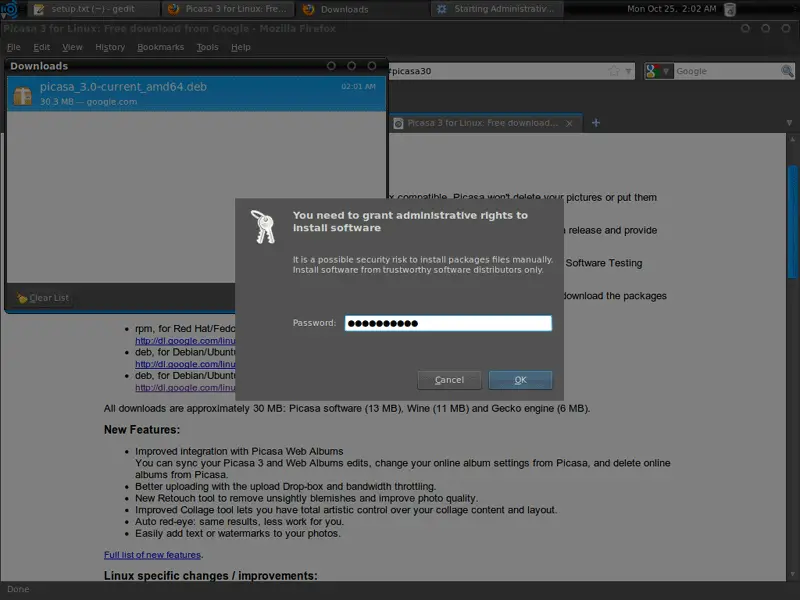Click the Done status bar text
800x600 pixels.
coord(18,589)
